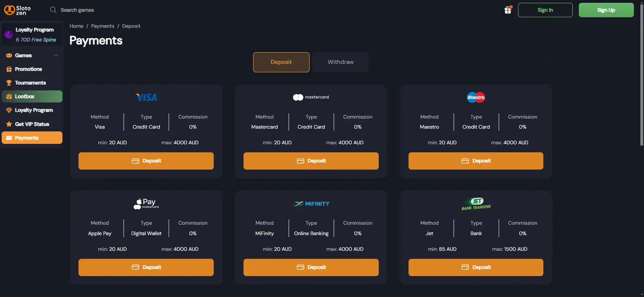Click the Apple Pay logo
Image resolution: width=644 pixels, height=297 pixels.
(x=146, y=204)
